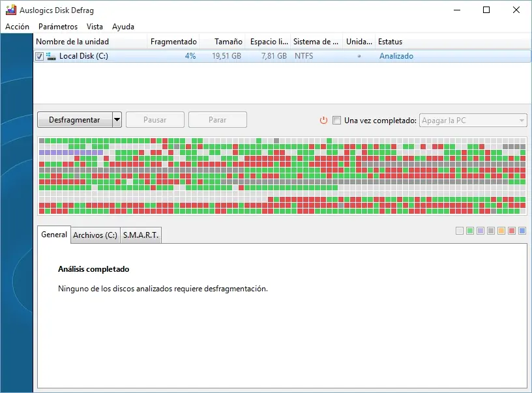This screenshot has width=532, height=393.
Task: Switch to the General tab
Action: tap(54, 235)
